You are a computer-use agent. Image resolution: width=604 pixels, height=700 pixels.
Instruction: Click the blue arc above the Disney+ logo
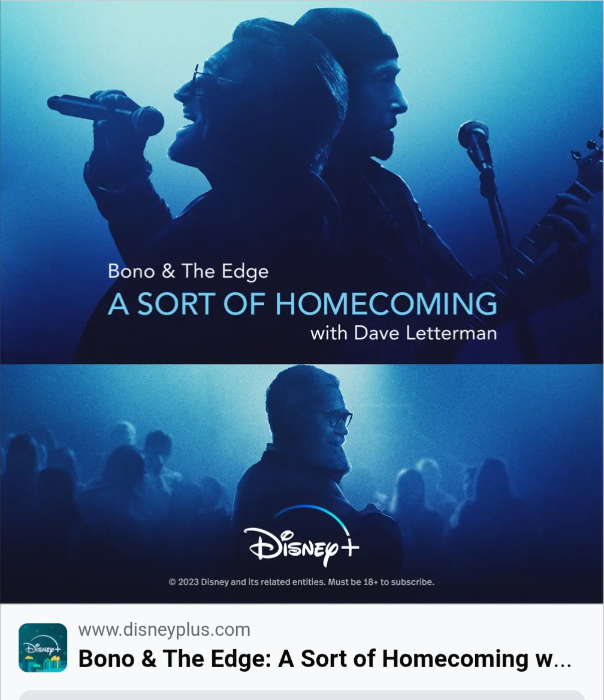(x=313, y=517)
